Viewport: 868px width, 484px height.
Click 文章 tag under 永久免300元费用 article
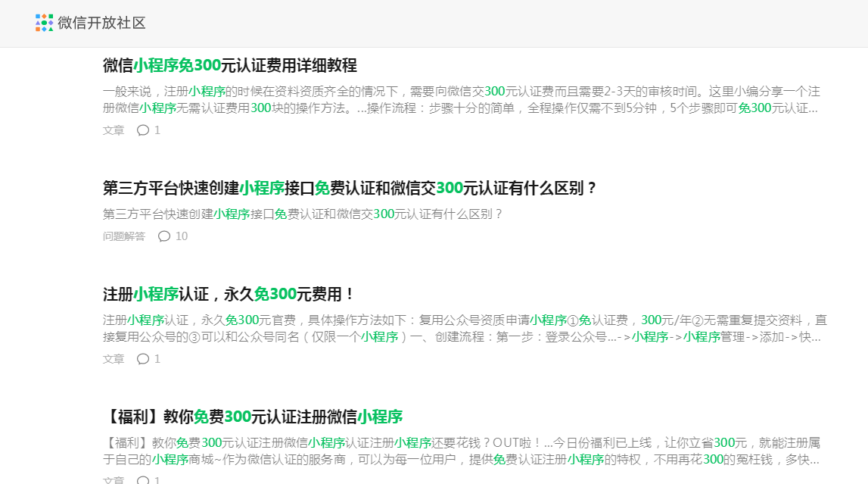coord(114,359)
